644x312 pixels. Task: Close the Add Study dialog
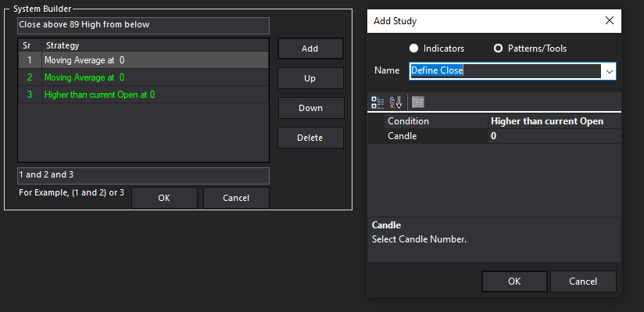[610, 21]
